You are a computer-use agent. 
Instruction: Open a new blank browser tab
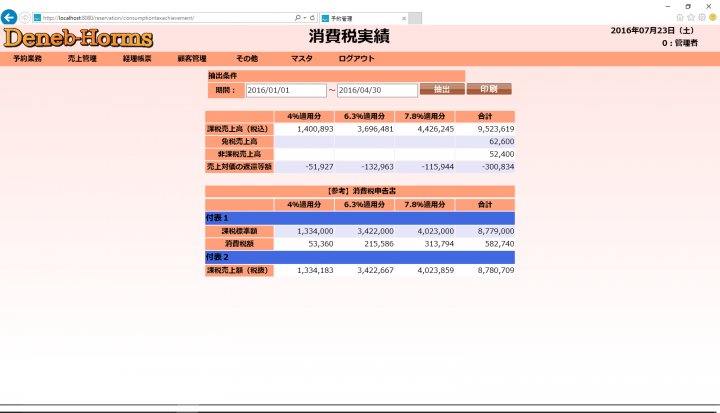pyautogui.click(x=415, y=18)
